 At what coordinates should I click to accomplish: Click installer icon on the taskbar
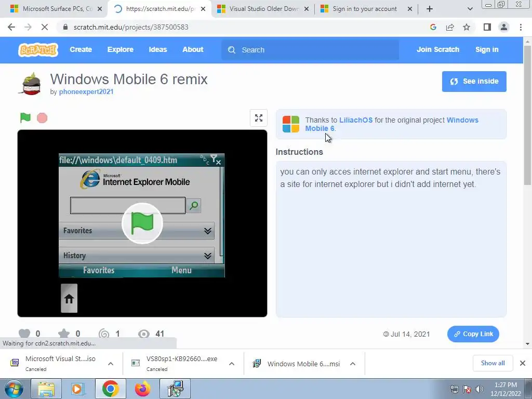click(x=175, y=389)
